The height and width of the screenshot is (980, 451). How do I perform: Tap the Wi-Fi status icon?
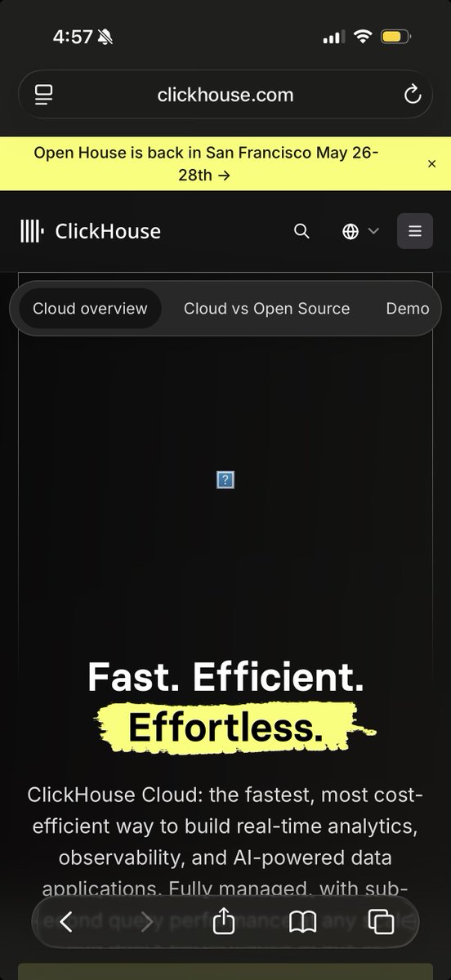[x=361, y=37]
